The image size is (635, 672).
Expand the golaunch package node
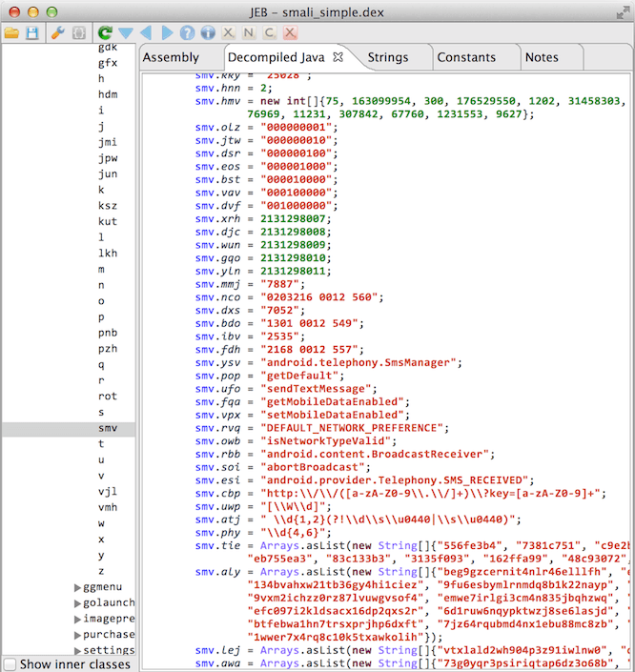point(77,603)
